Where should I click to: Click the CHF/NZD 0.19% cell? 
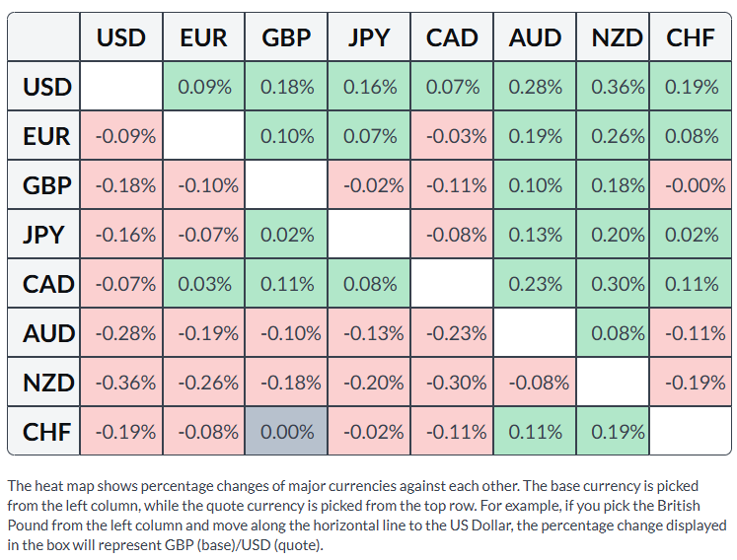coord(613,431)
